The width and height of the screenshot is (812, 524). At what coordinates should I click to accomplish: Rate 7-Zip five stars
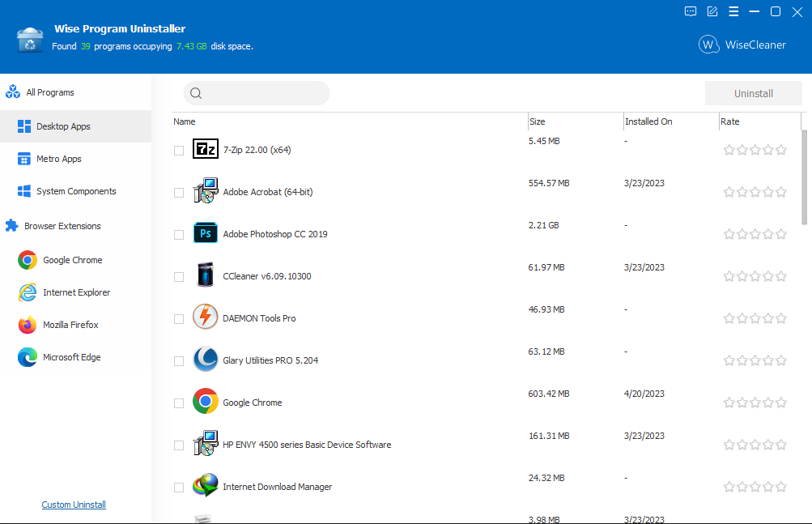[x=781, y=151]
